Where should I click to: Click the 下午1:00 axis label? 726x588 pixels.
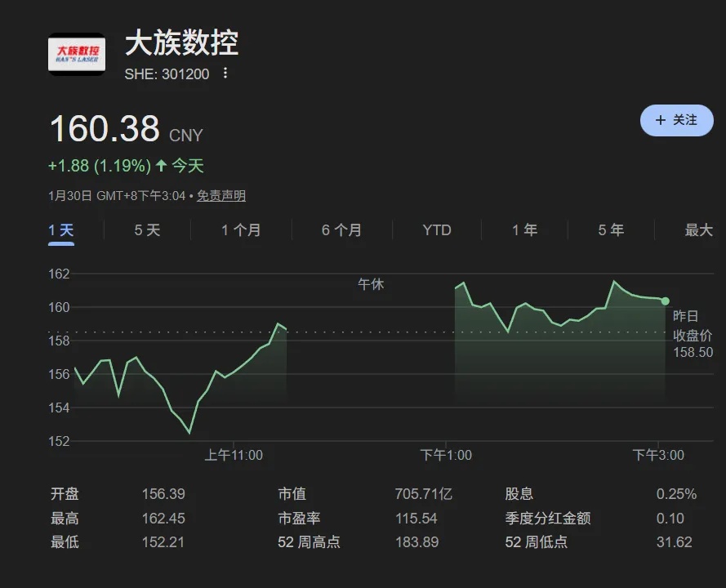(x=446, y=455)
